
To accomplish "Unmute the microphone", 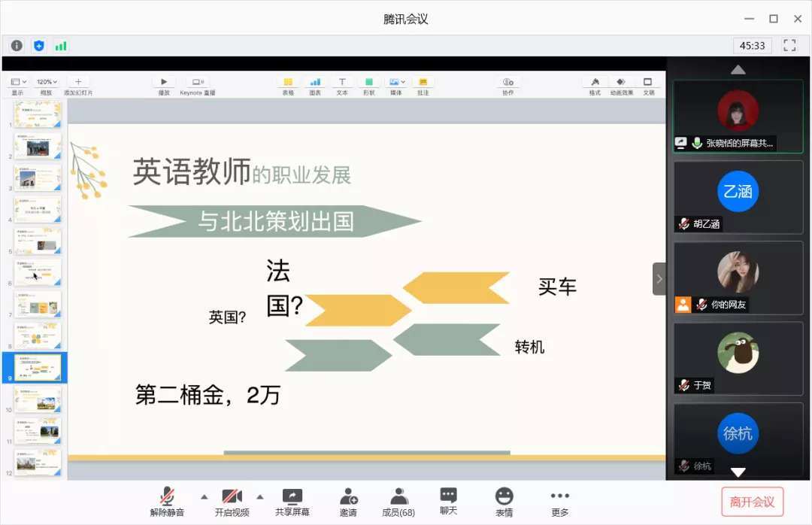I will 167,501.
